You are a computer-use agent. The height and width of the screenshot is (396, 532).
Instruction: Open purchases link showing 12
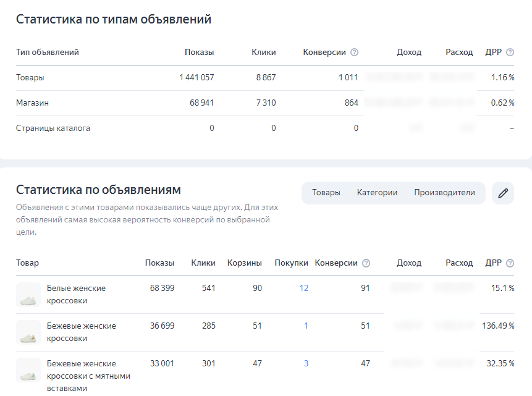pos(303,288)
